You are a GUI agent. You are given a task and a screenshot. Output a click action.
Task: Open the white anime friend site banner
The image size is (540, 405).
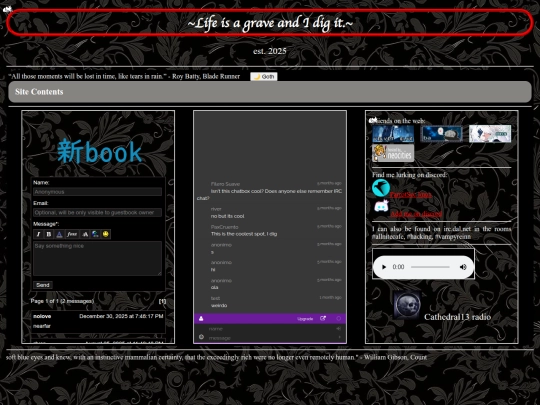click(490, 134)
